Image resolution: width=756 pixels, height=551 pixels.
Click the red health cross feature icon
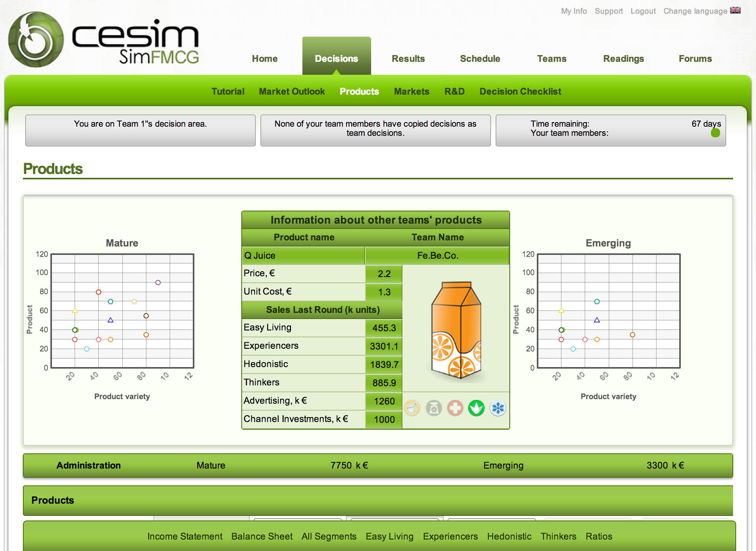click(455, 408)
